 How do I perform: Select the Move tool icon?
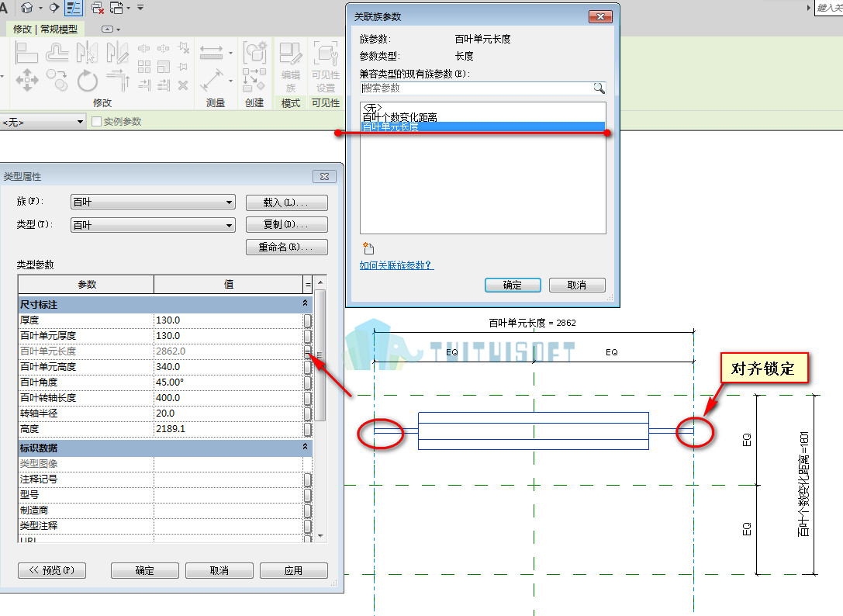point(27,81)
